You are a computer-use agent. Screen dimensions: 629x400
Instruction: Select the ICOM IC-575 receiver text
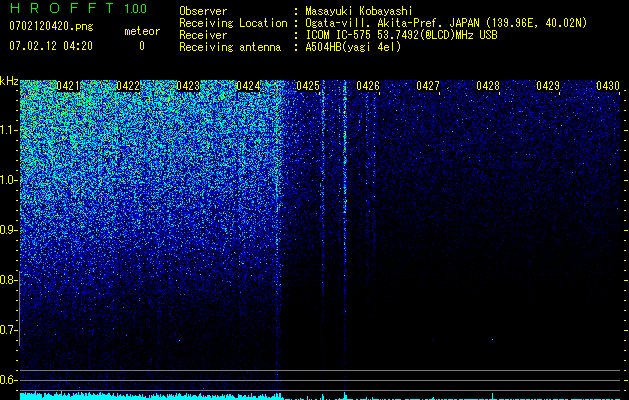point(401,35)
